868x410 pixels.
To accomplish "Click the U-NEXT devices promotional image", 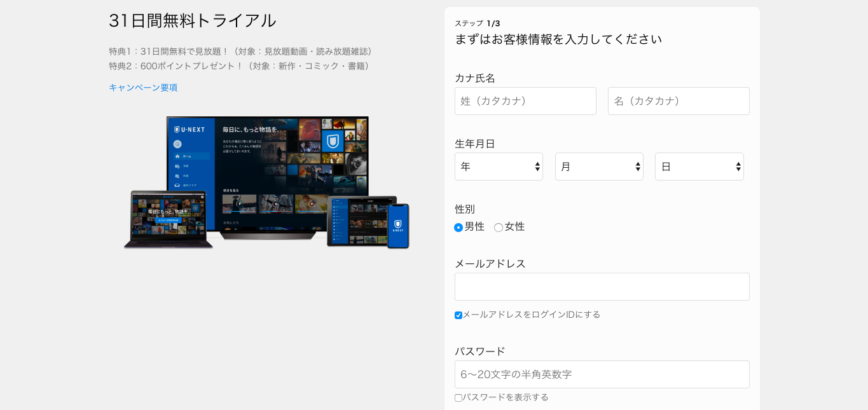I will tap(266, 182).
